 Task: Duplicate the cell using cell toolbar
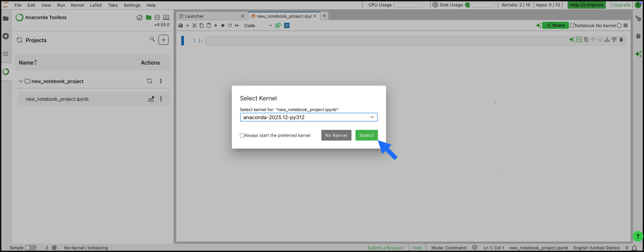point(586,39)
